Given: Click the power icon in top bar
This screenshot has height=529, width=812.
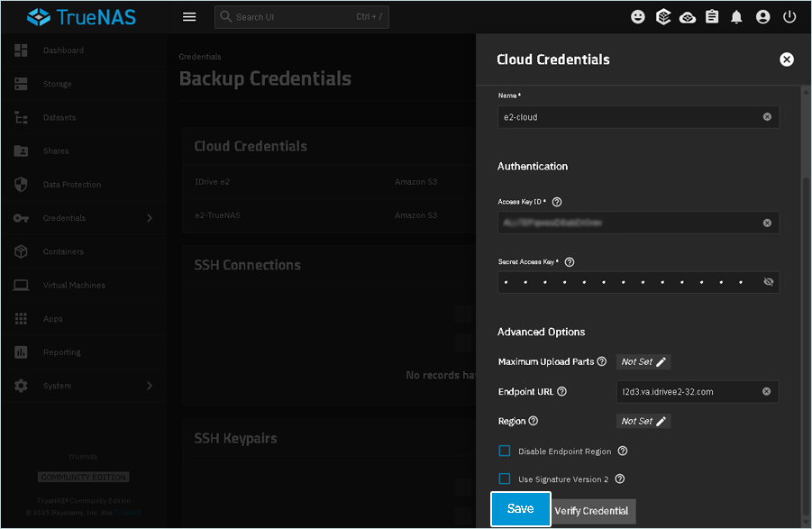Looking at the screenshot, I should (x=789, y=17).
